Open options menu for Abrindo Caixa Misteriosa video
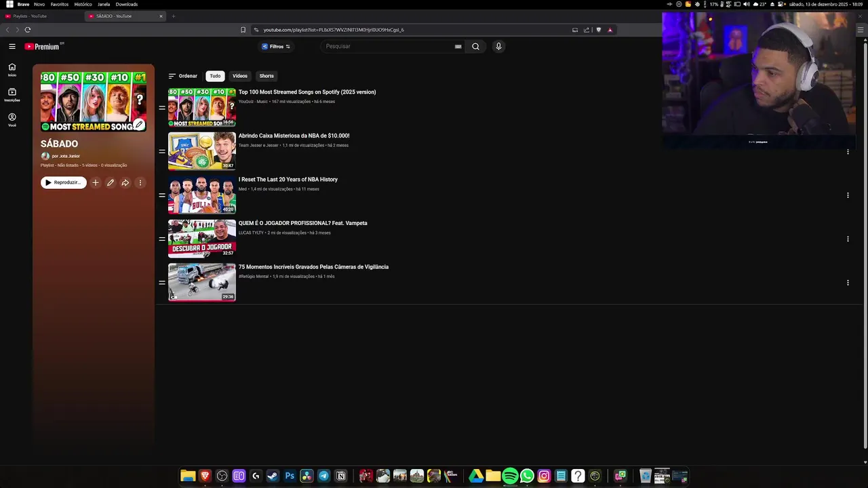The height and width of the screenshot is (488, 868). pyautogui.click(x=848, y=151)
